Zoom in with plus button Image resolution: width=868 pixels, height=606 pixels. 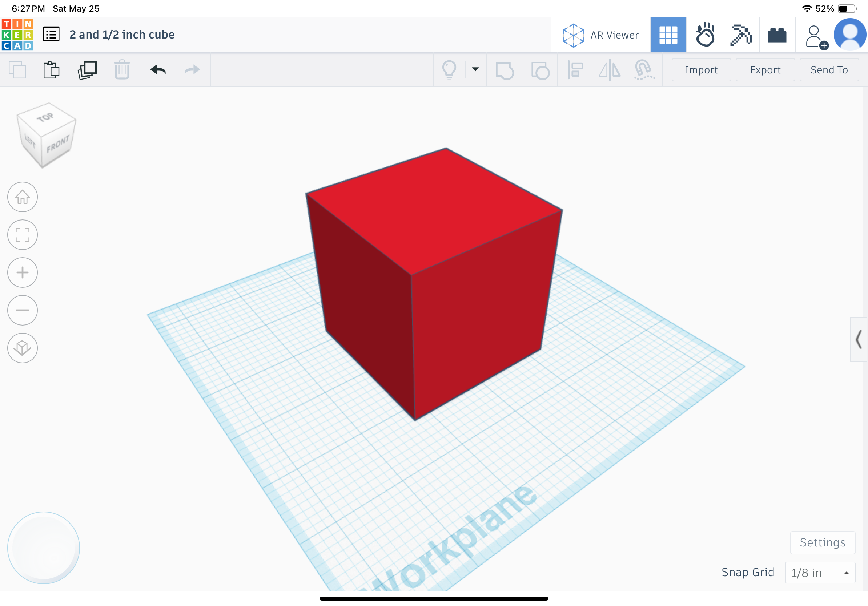point(23,272)
